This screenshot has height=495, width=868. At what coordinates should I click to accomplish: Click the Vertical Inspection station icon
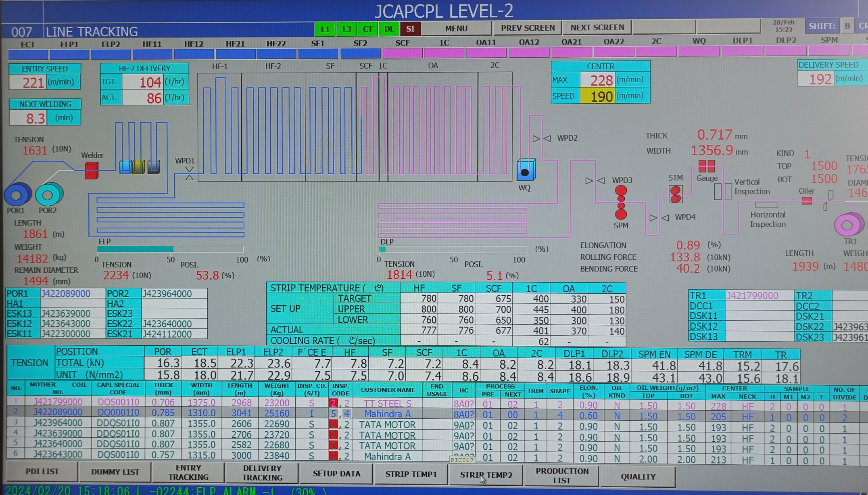point(723,191)
